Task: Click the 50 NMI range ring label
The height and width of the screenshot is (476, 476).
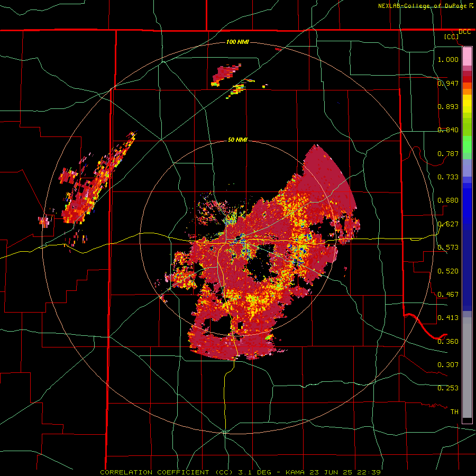Action: (237, 140)
